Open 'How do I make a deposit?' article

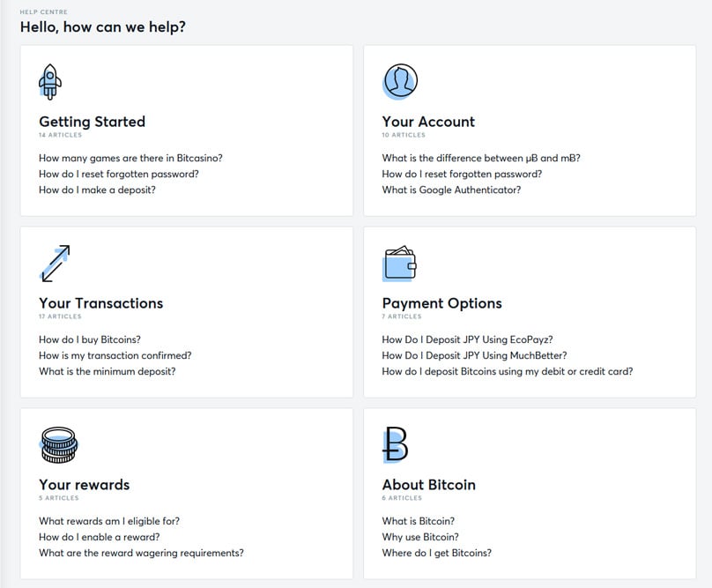click(x=97, y=190)
